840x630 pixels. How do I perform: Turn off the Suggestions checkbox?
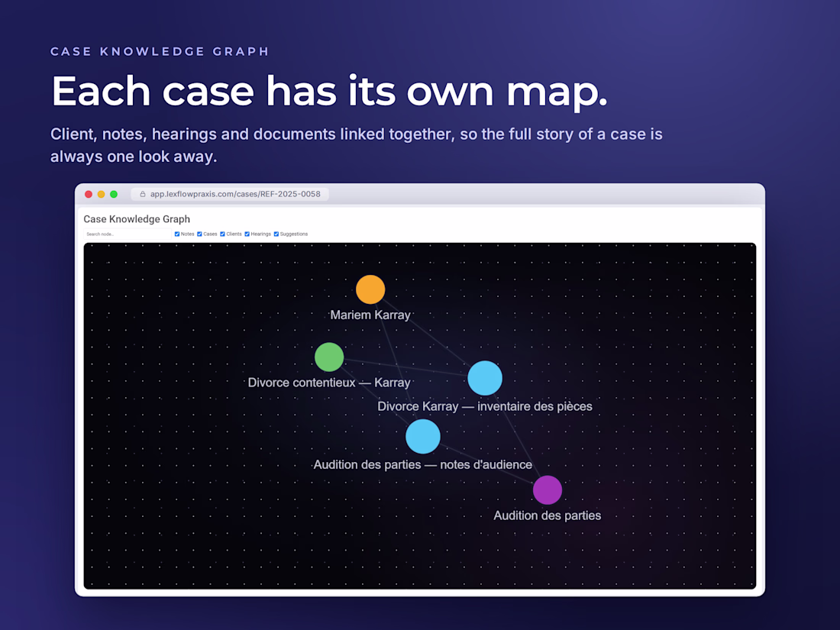point(276,234)
